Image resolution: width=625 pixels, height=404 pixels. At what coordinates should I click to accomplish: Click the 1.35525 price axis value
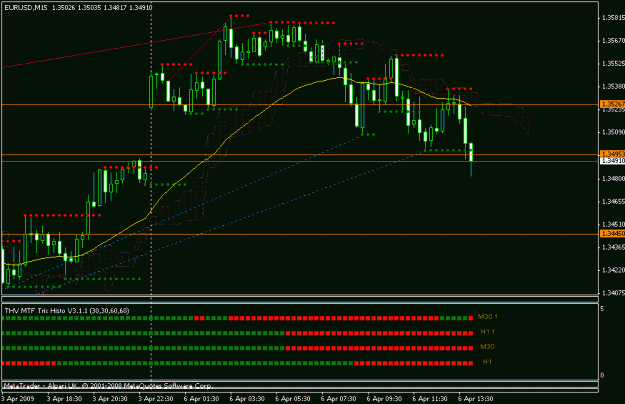pos(613,63)
